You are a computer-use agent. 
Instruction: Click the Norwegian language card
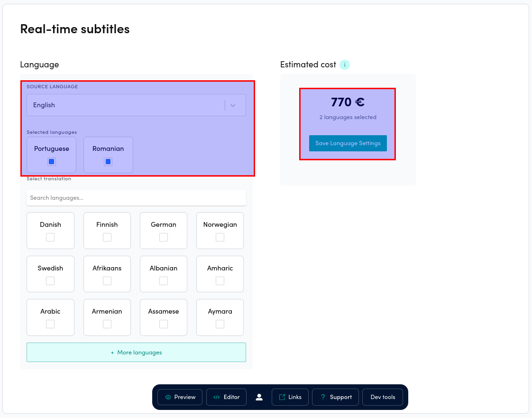pyautogui.click(x=220, y=231)
